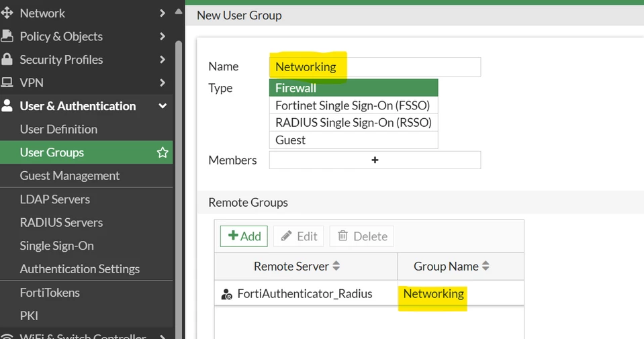The image size is (644, 339).
Task: Expand the VPN menu chevron
Action: pos(163,83)
